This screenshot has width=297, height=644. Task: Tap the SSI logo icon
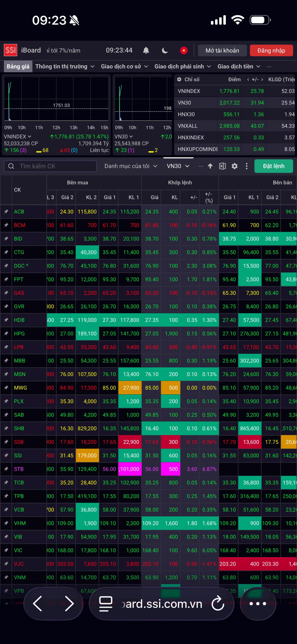(10, 50)
